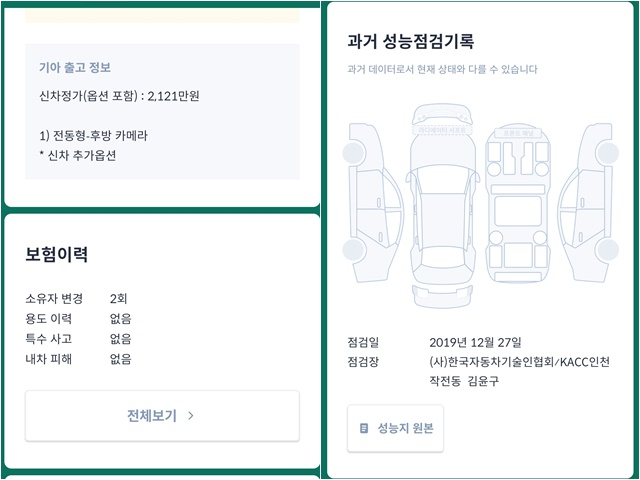Image resolution: width=640 pixels, height=480 pixels.
Task: Click the document icon beside 성능지 원본
Action: tap(364, 428)
